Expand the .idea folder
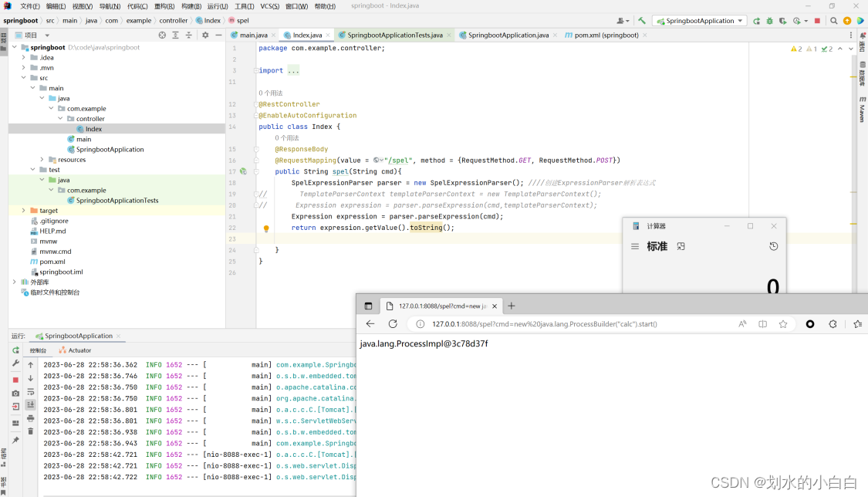The height and width of the screenshot is (497, 868). pos(23,58)
